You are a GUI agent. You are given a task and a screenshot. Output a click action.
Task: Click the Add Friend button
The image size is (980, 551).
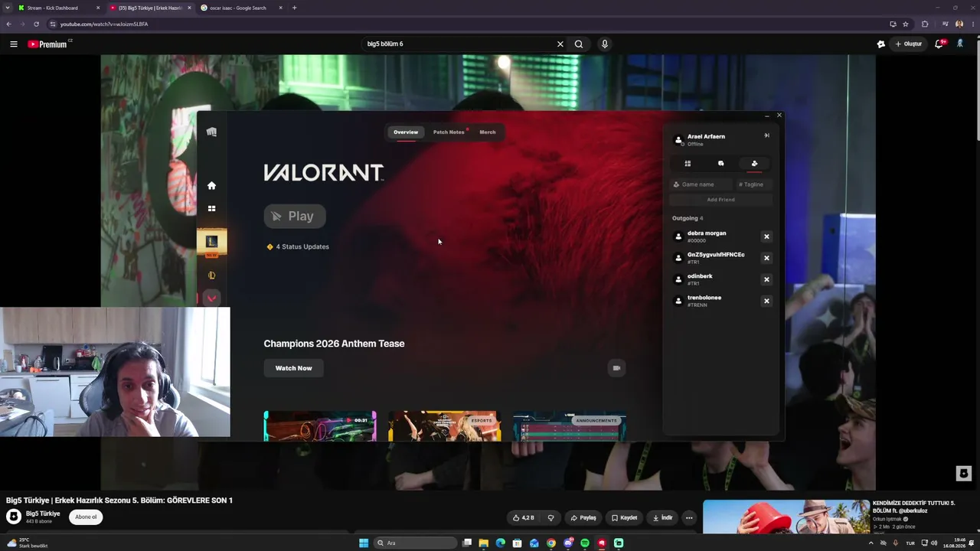tap(721, 200)
